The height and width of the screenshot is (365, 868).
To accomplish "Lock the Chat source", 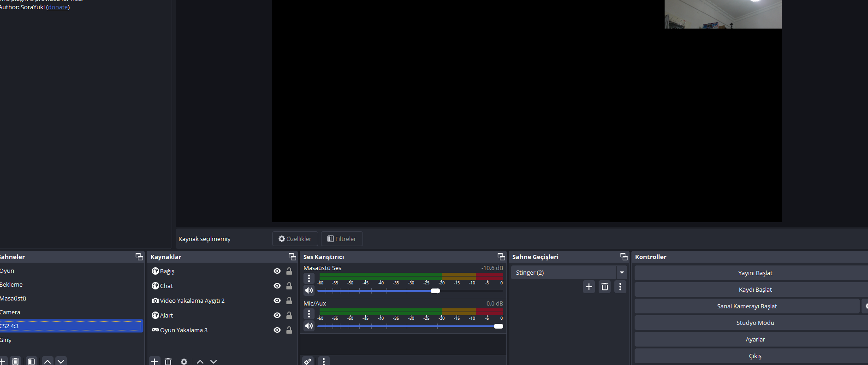I will click(x=289, y=286).
